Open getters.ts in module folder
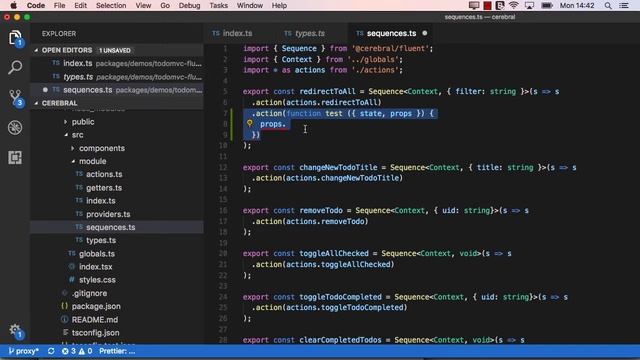640x360 pixels. 104,188
